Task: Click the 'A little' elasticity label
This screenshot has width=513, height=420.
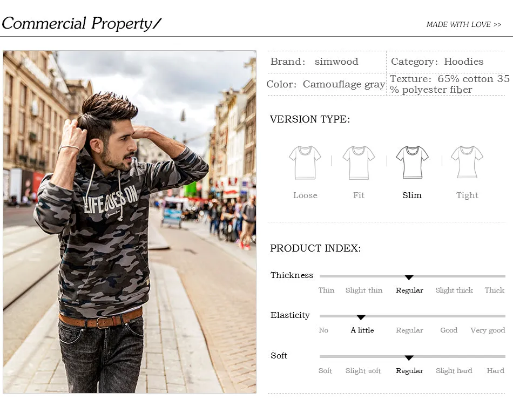Action: point(362,330)
